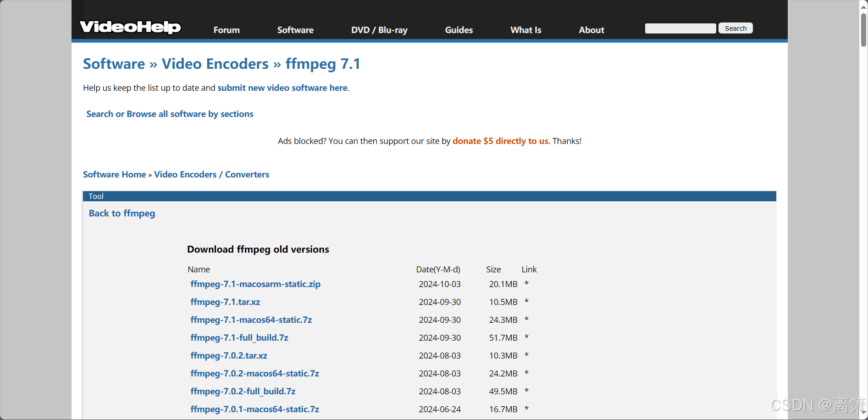
Task: Click the VideoHelp logo
Action: pyautogui.click(x=130, y=27)
